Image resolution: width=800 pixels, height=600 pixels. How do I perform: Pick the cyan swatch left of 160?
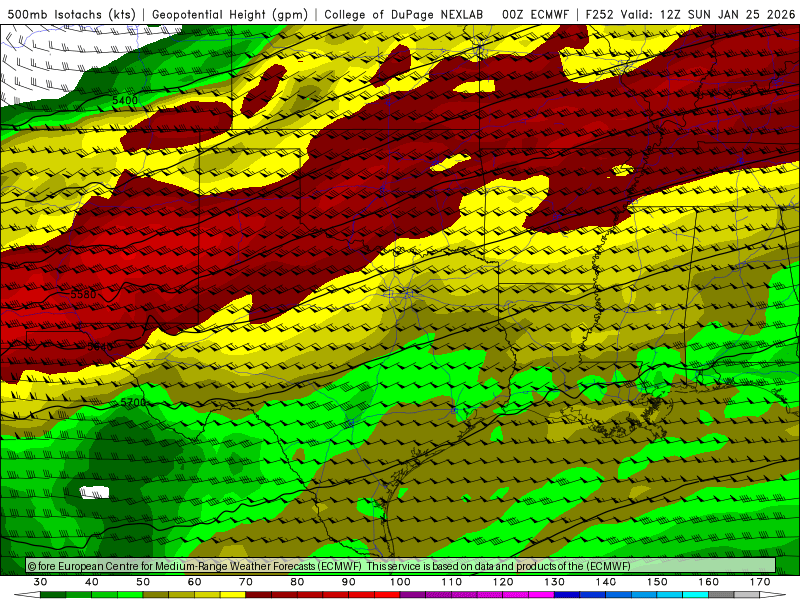tap(696, 595)
